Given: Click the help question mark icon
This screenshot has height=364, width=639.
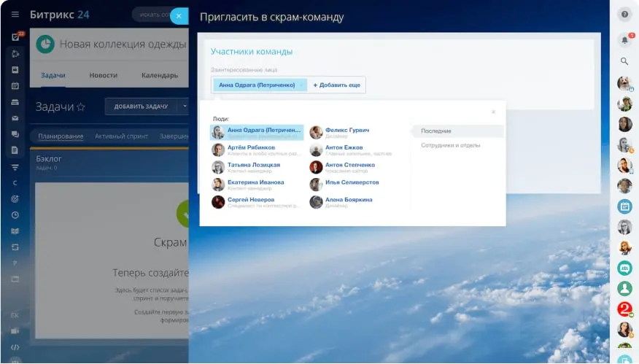Looking at the screenshot, I should click(624, 15).
